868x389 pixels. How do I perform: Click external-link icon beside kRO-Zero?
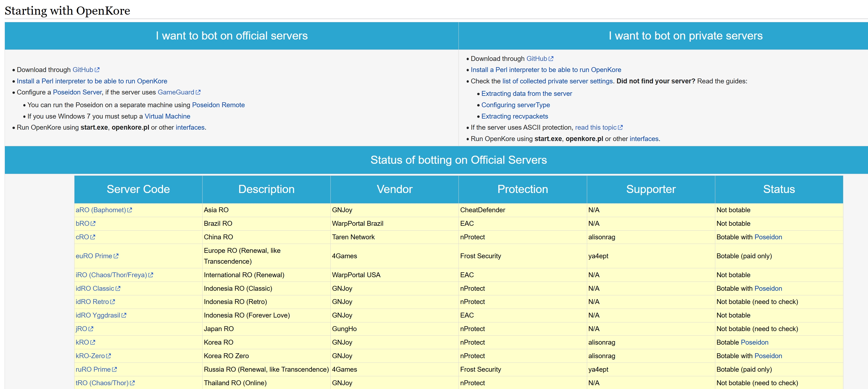(109, 356)
